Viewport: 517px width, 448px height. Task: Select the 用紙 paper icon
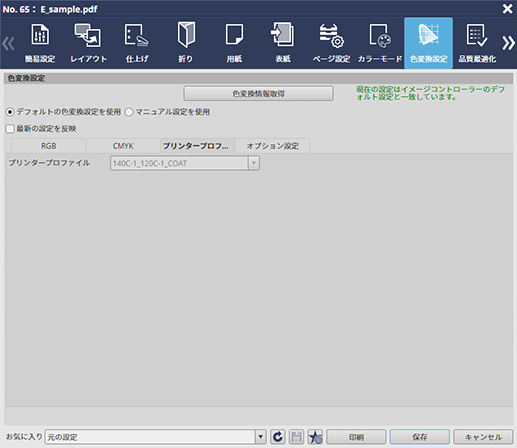tap(234, 43)
